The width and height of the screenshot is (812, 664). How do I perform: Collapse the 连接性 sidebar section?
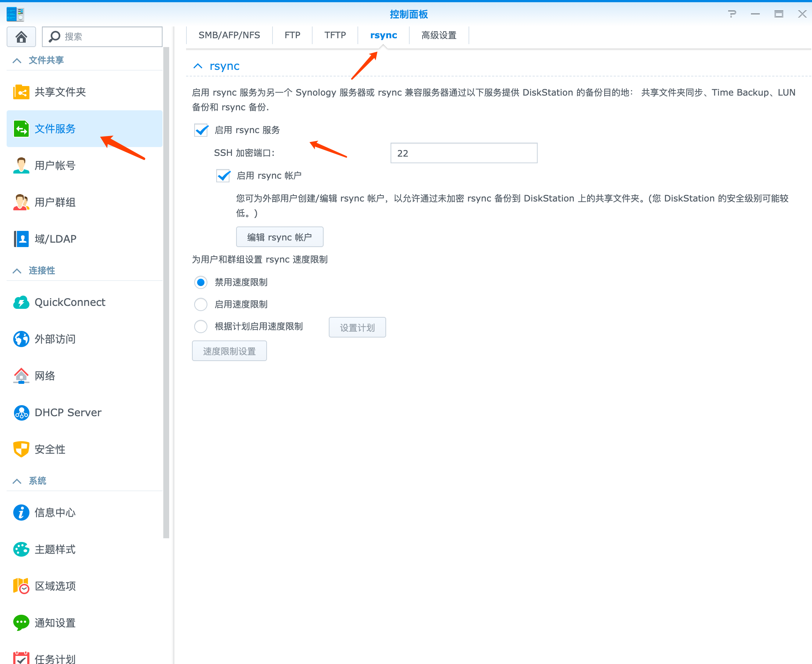point(17,271)
